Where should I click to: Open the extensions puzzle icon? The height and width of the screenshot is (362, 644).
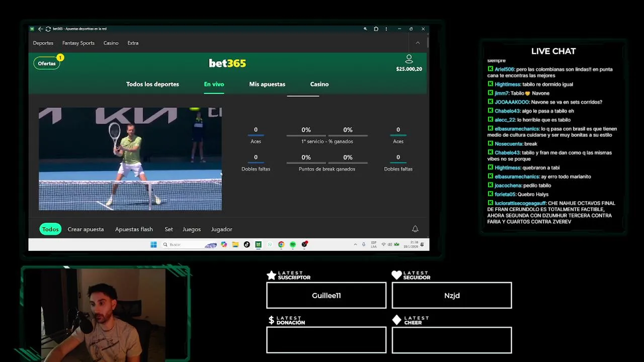point(376,29)
